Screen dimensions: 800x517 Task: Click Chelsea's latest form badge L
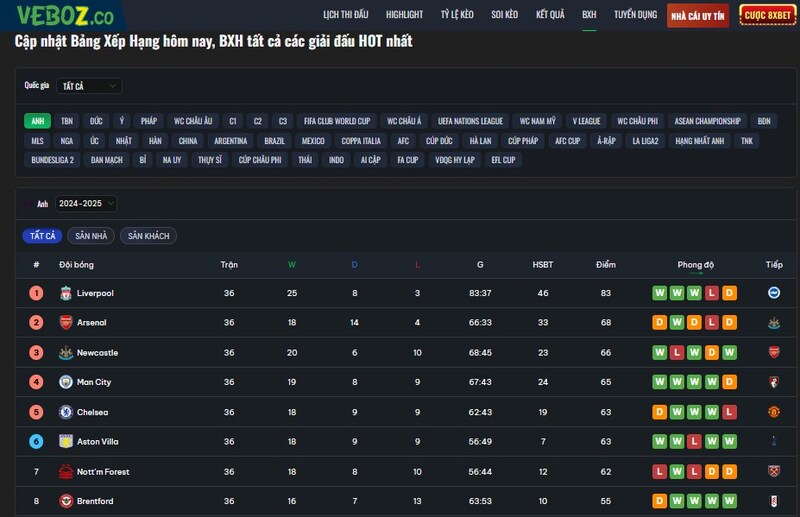click(730, 412)
